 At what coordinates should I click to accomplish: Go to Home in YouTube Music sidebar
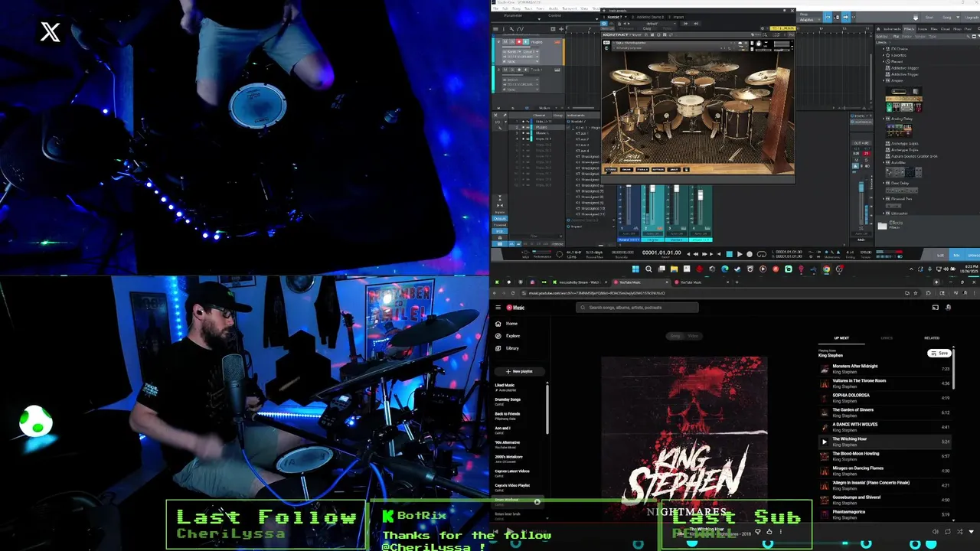click(511, 324)
